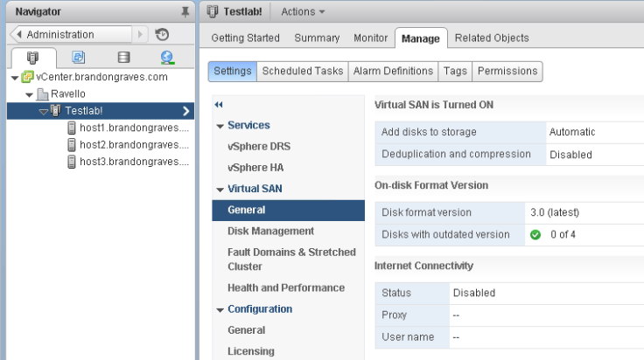This screenshot has width=644, height=360.
Task: Collapse the Ravello datacenter node
Action: click(29, 94)
